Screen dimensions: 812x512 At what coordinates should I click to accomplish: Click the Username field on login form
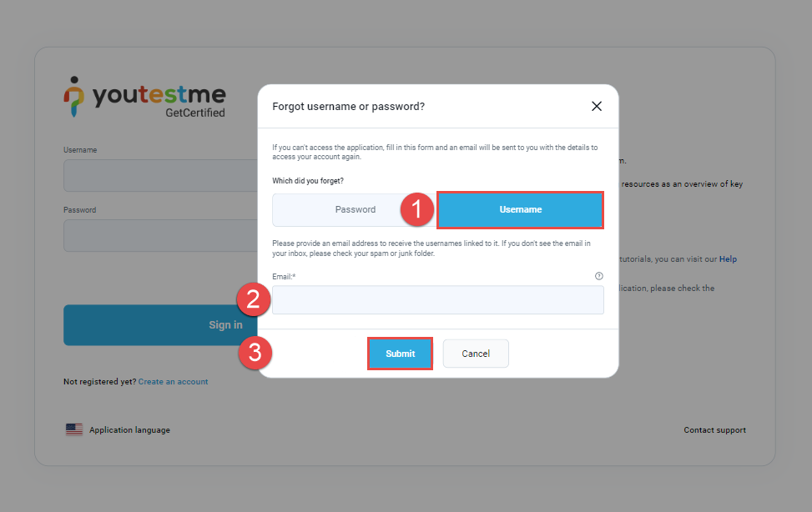(160, 176)
